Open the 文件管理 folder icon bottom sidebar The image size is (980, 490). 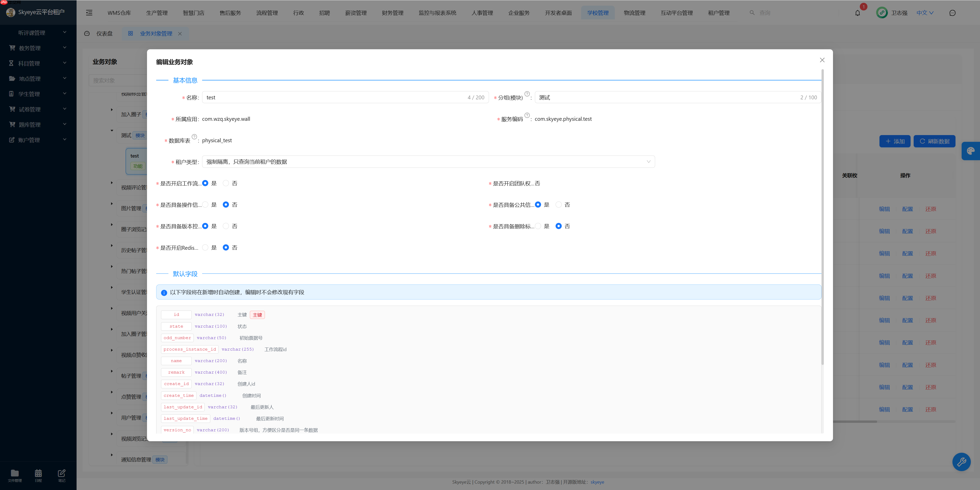(15, 475)
